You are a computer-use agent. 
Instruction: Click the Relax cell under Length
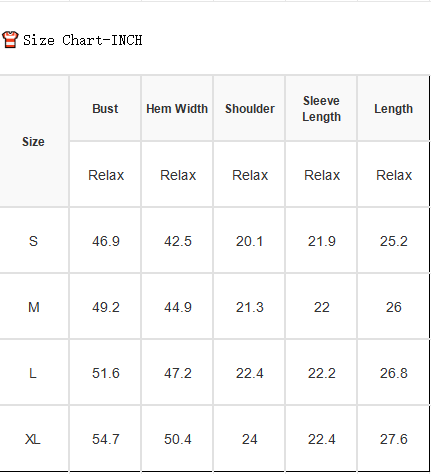coord(394,175)
